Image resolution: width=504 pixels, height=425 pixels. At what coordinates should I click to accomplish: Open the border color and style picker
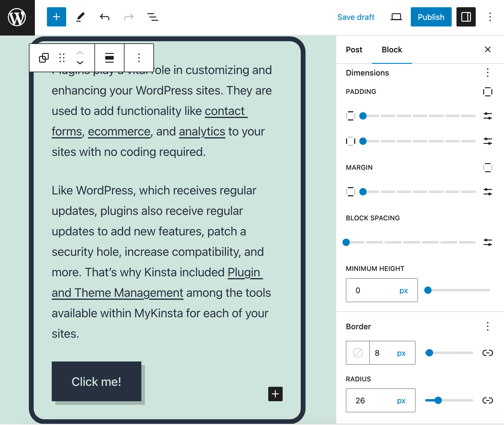358,353
